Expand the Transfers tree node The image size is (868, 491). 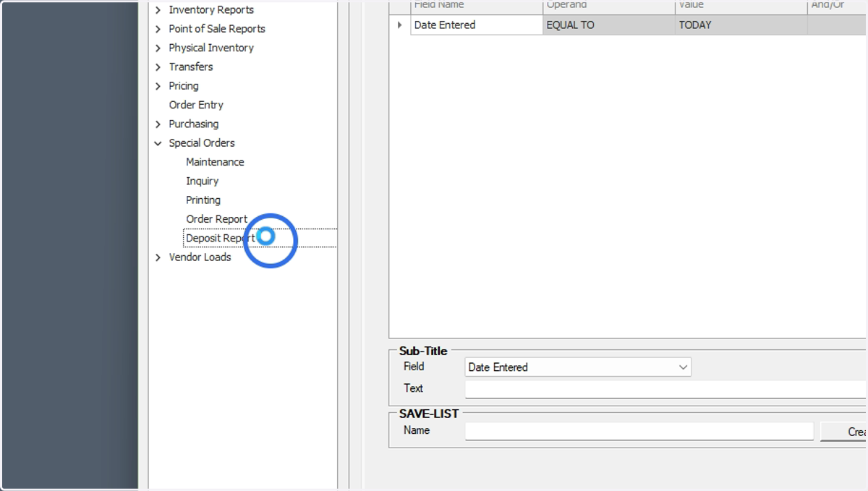click(x=158, y=67)
